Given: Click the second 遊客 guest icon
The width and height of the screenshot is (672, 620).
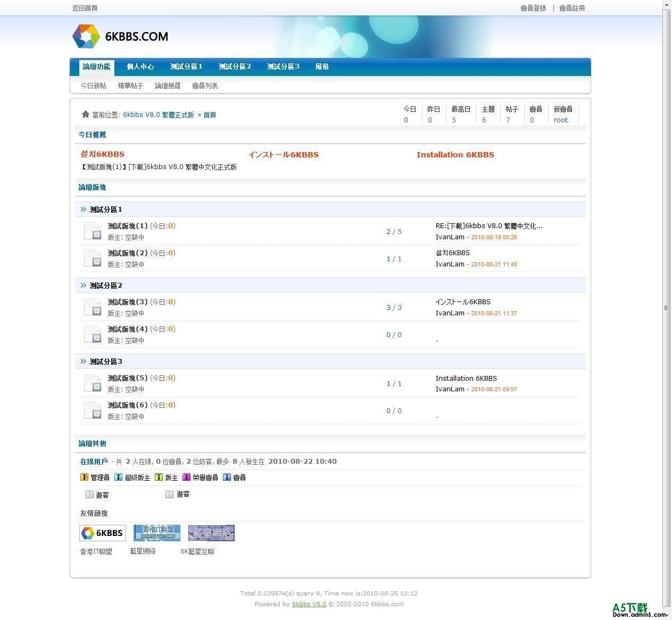Looking at the screenshot, I should (169, 495).
